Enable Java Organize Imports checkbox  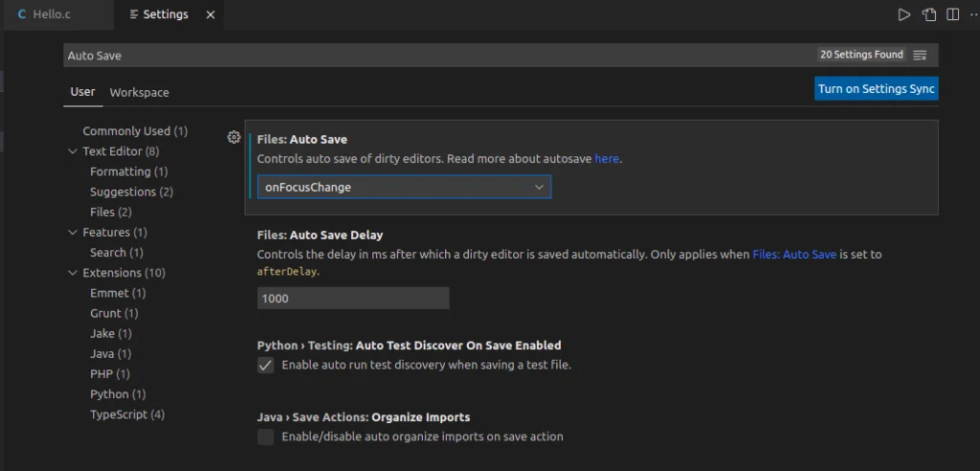(266, 437)
